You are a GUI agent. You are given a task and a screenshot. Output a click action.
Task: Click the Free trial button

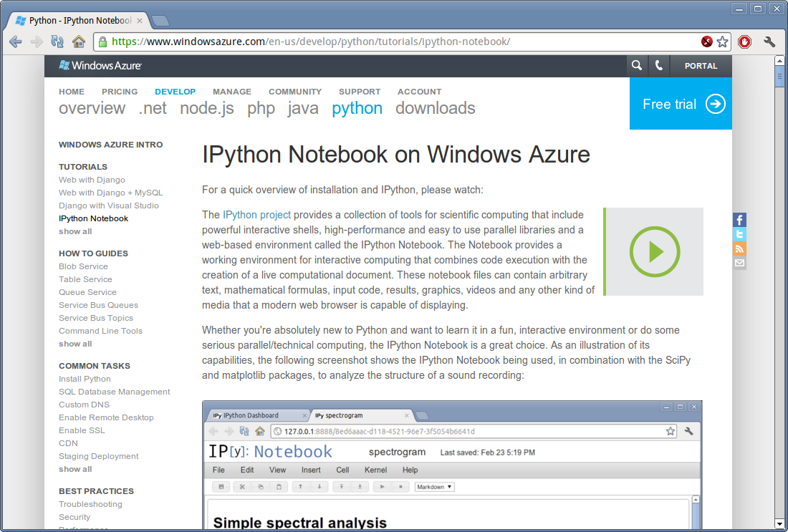681,104
